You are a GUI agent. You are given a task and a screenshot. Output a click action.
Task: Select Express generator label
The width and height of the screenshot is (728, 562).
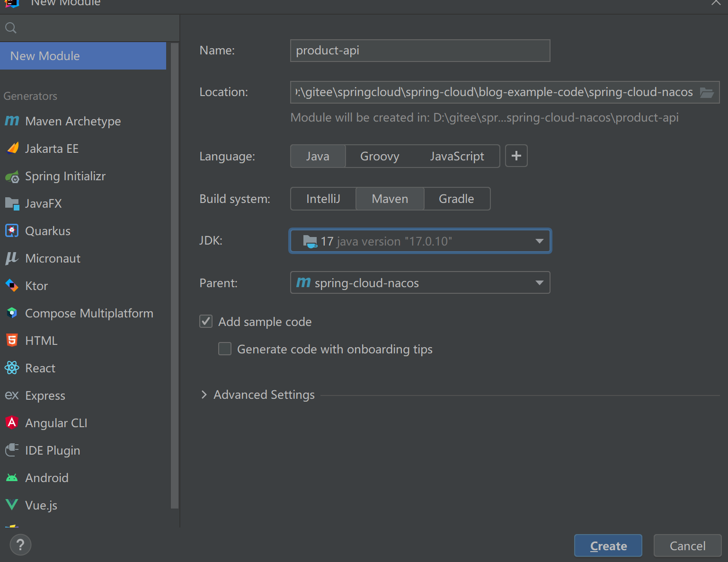point(45,395)
